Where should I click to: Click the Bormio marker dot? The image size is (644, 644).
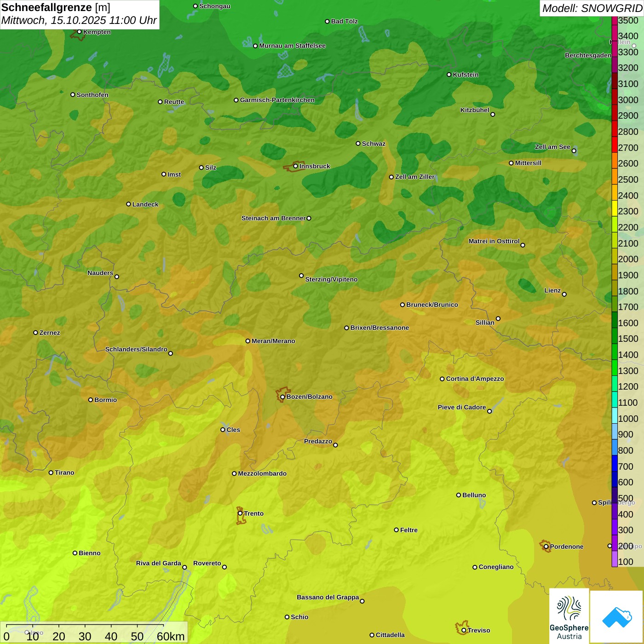pos(91,400)
